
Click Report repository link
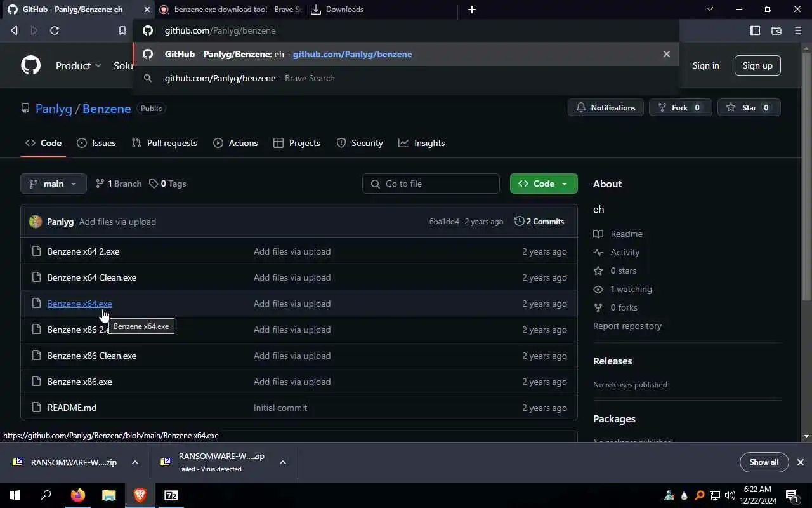coord(627,326)
